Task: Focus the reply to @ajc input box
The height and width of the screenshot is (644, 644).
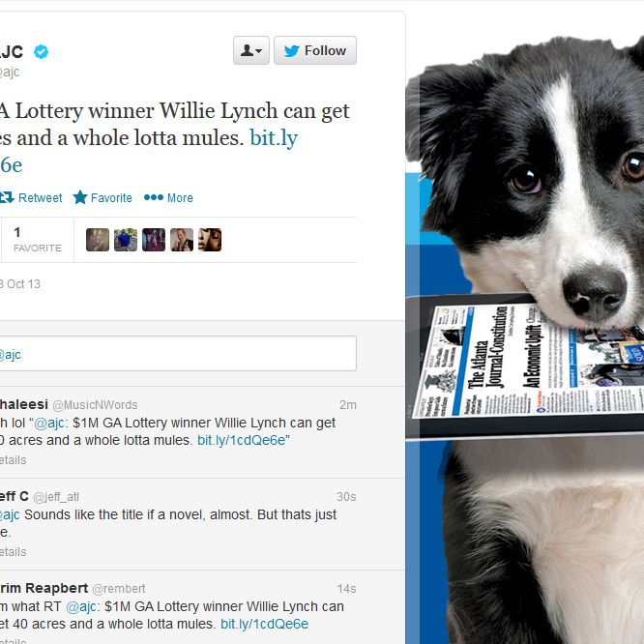Action: point(177,354)
